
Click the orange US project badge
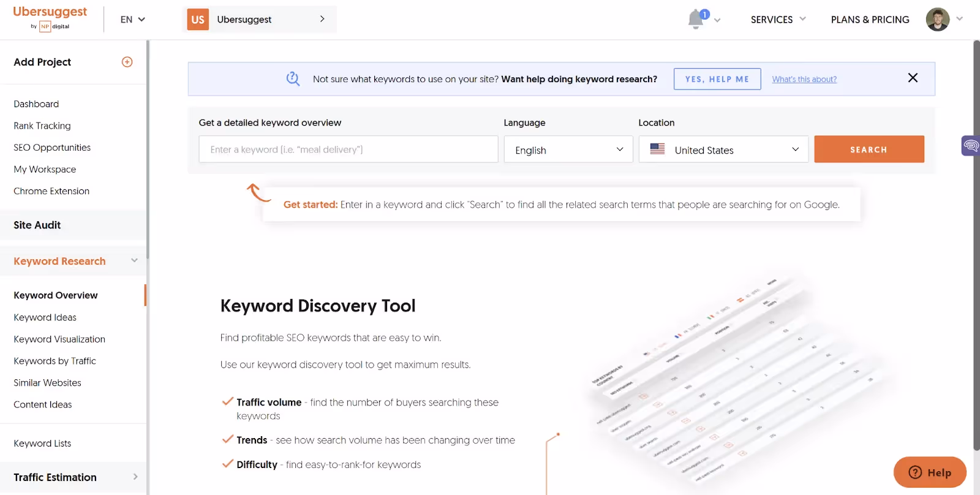pos(198,20)
